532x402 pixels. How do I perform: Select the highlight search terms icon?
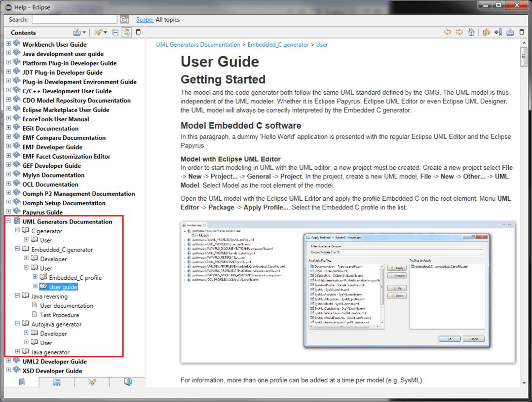point(97,32)
